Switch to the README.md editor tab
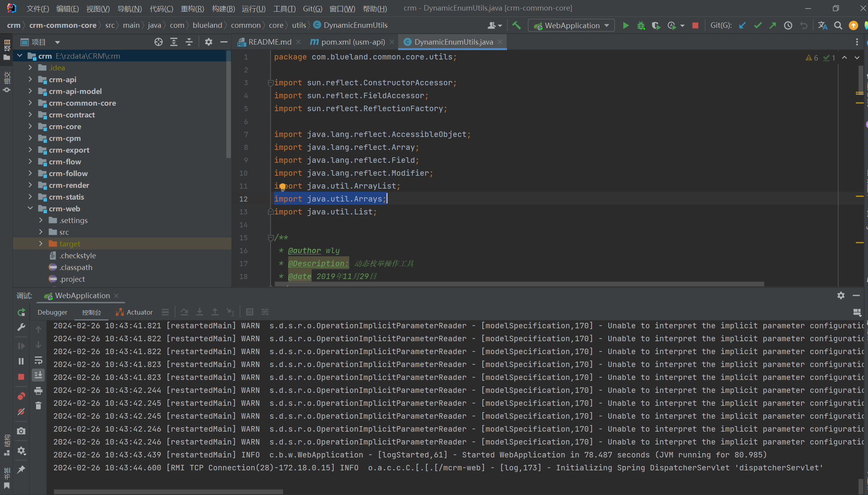868x495 pixels. click(x=269, y=42)
